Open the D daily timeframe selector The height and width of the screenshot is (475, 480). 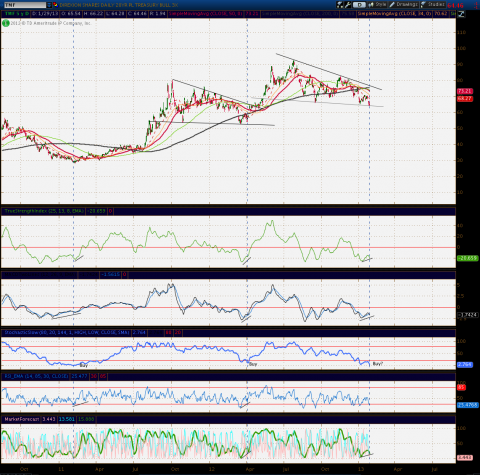(x=359, y=5)
